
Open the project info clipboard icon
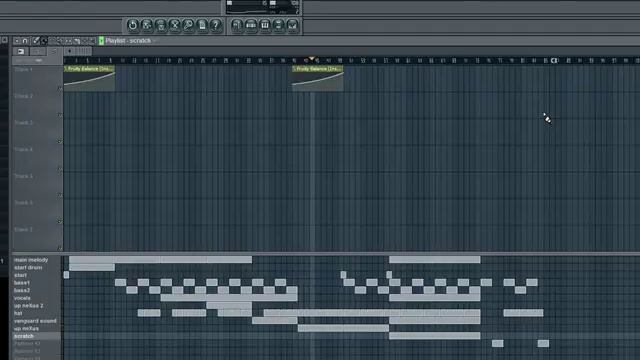(x=202, y=25)
